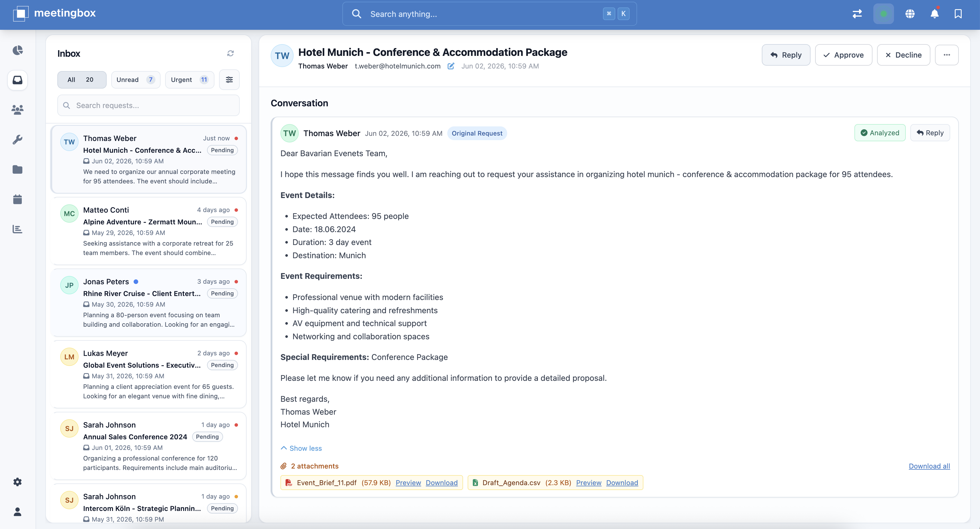Click the Event_Brief_11.pdf file icon
Image resolution: width=980 pixels, height=529 pixels.
[x=289, y=483]
